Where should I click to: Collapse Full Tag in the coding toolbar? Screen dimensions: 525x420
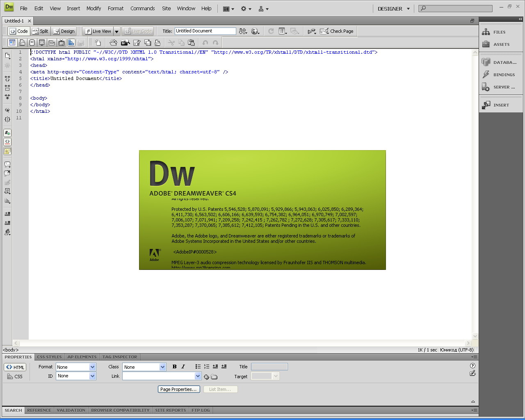[7, 78]
